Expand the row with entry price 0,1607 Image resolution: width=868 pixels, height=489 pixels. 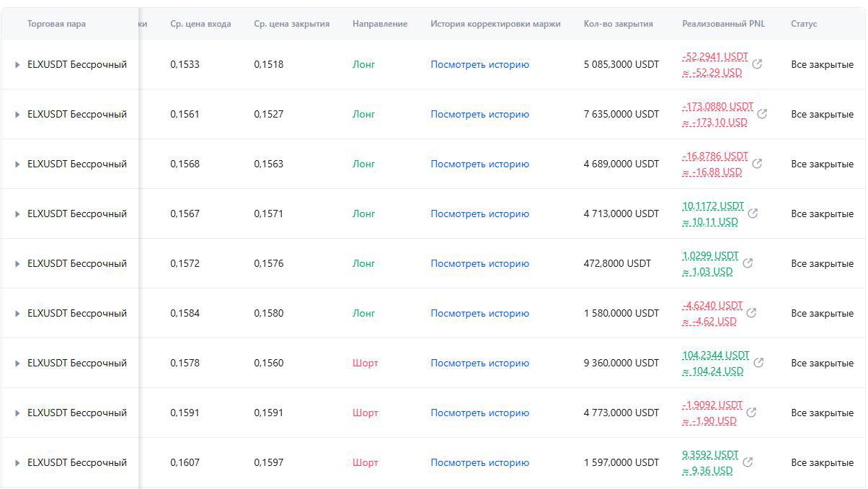tap(17, 463)
